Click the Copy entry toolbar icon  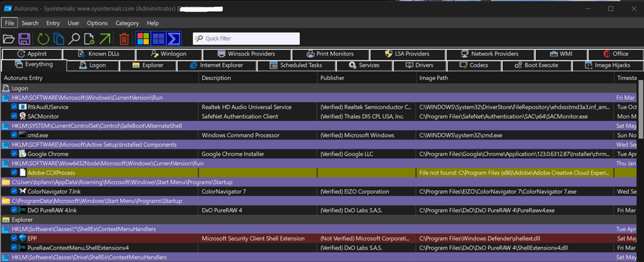58,39
